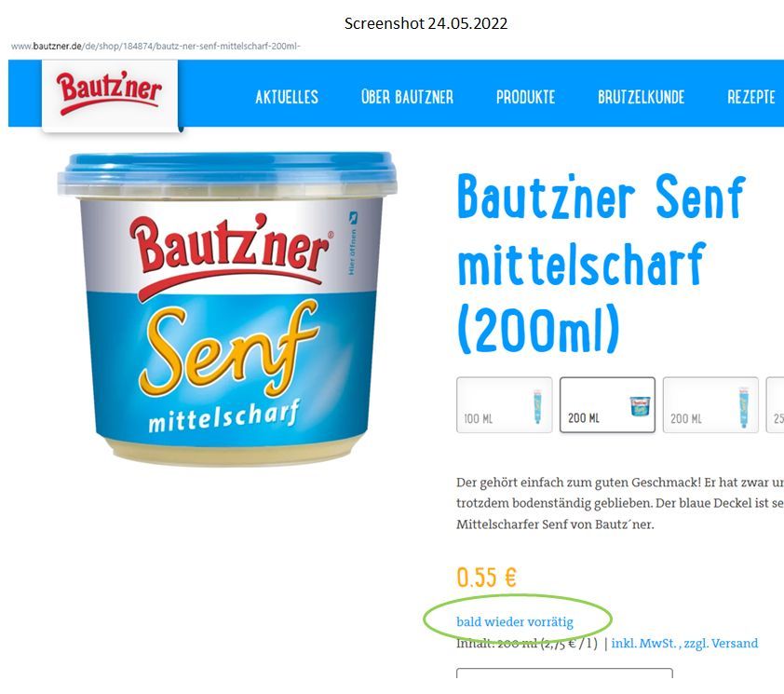Click the large Senf mittelscharf product image
Screen dimensions: 784x694
click(227, 308)
